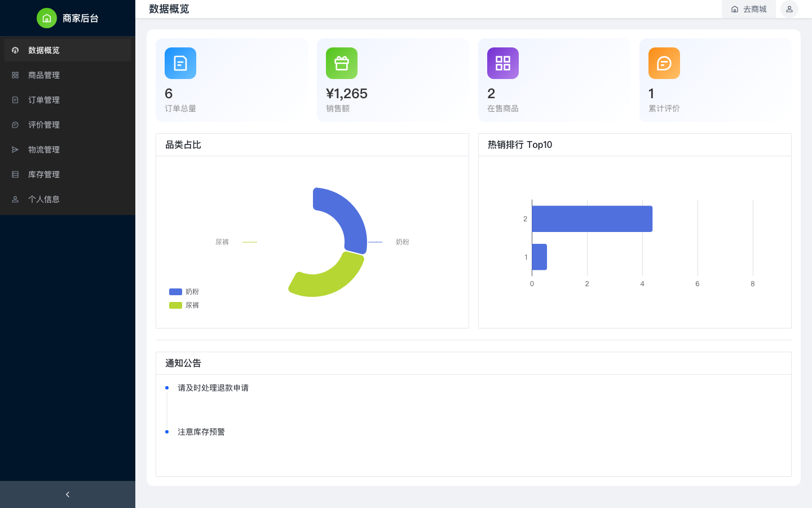The height and width of the screenshot is (508, 812).
Task: Click the orange cumulative reviews chat icon
Action: 664,63
